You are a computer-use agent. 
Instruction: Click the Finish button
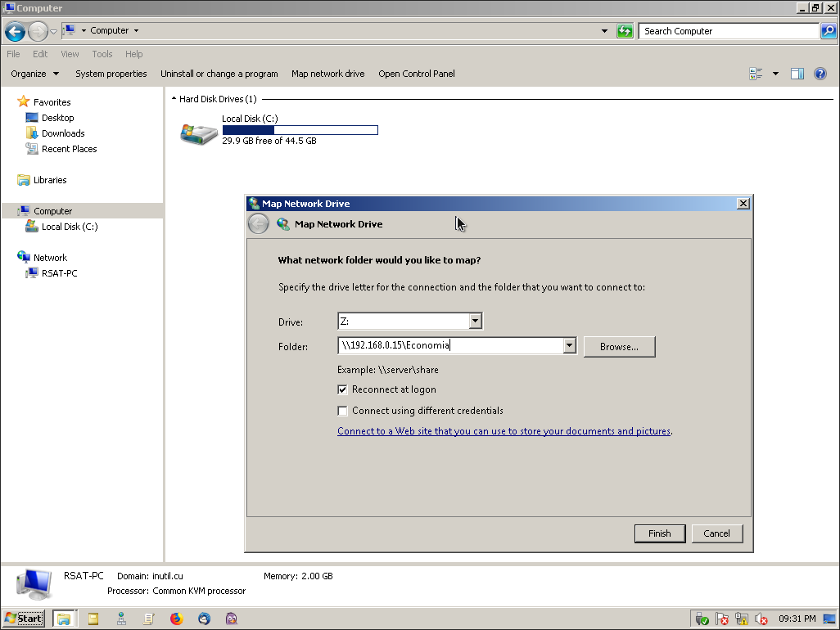(x=659, y=533)
